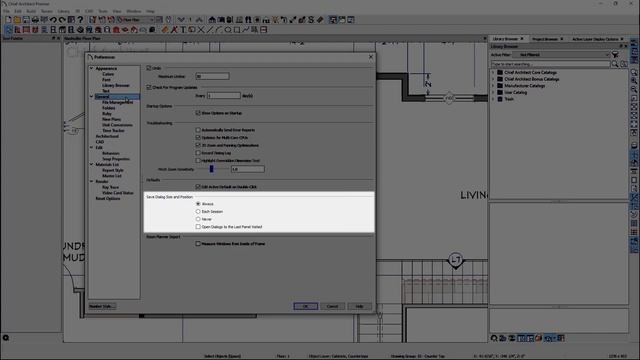Image resolution: width=640 pixels, height=360 pixels.
Task: Select the Each Session radio button
Action: (198, 211)
